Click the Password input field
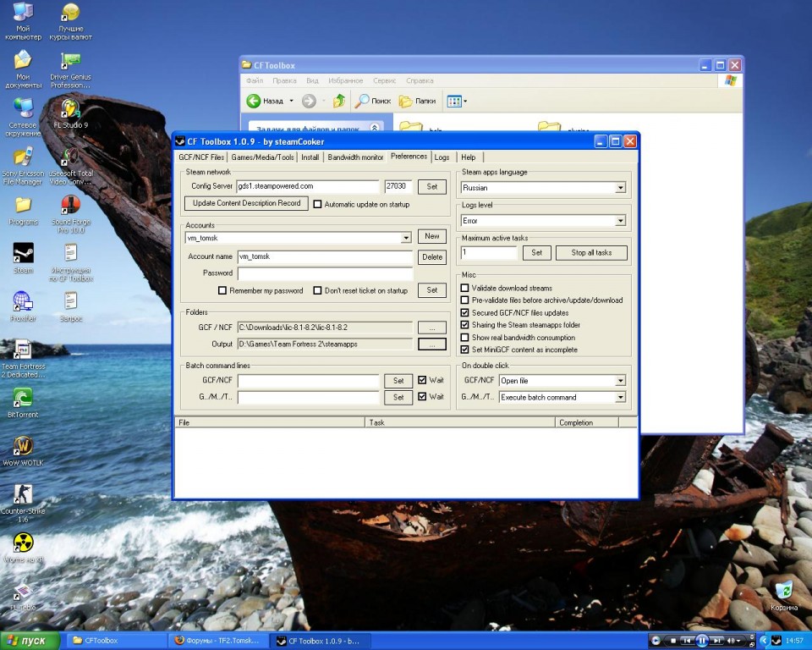The image size is (812, 650). [x=325, y=273]
